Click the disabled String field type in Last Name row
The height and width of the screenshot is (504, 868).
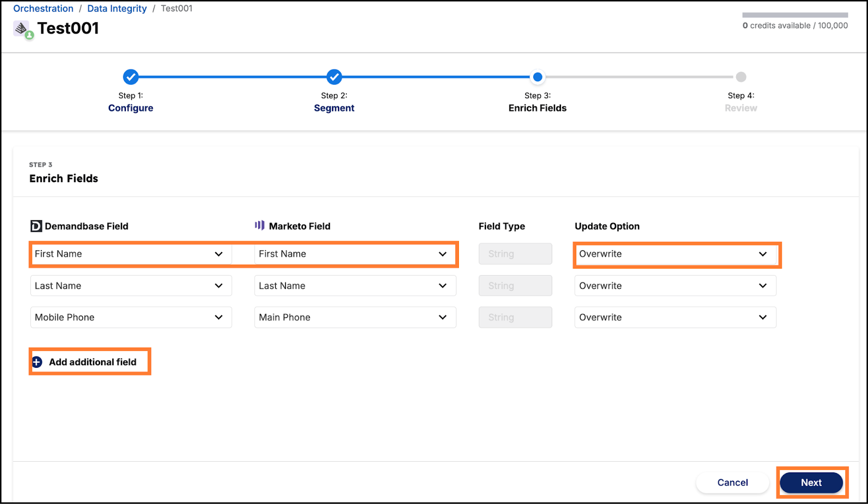(515, 286)
